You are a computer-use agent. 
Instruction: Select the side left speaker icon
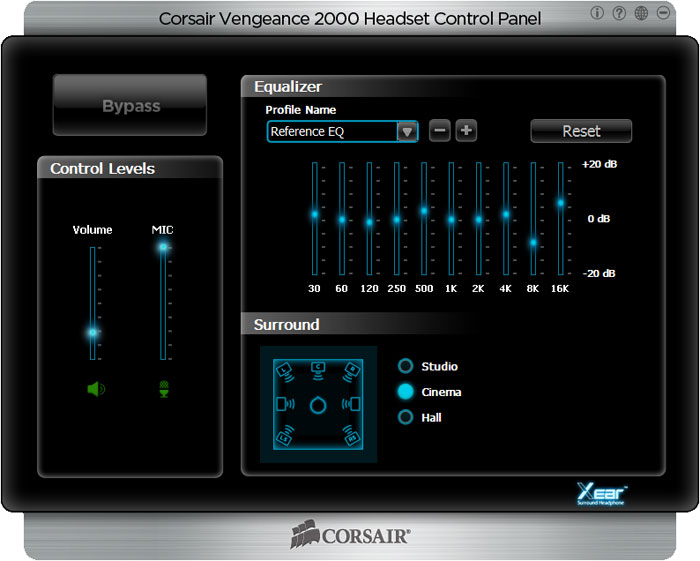click(285, 404)
